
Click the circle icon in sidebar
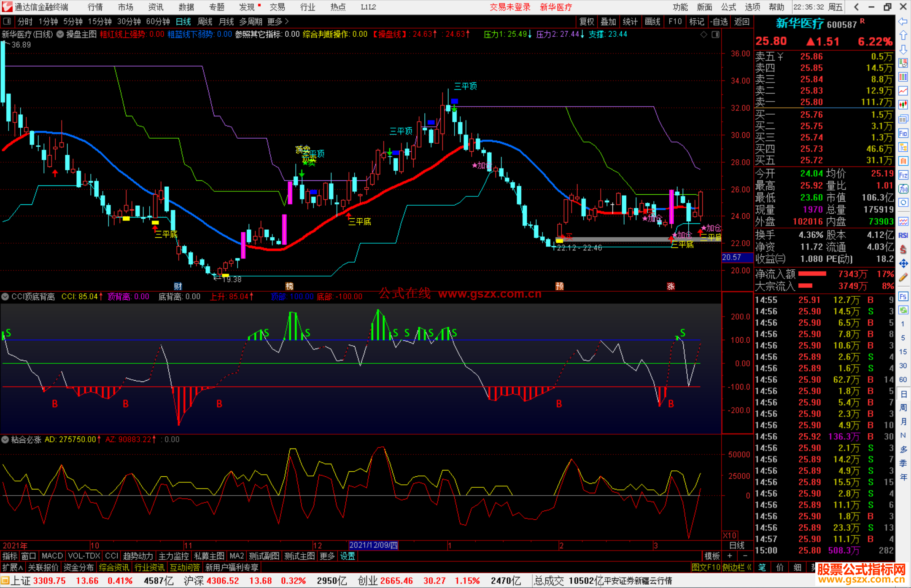[x=903, y=203]
